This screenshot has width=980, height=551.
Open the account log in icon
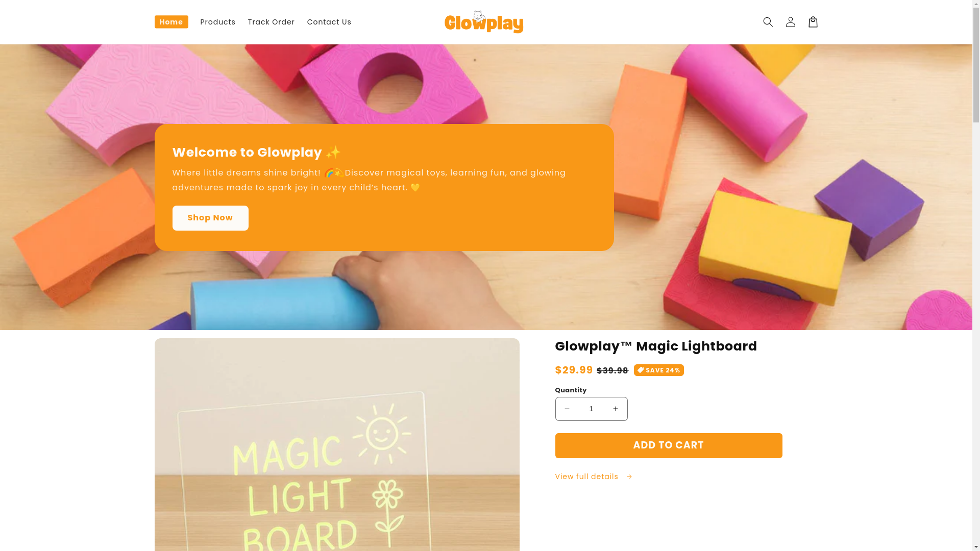790,22
